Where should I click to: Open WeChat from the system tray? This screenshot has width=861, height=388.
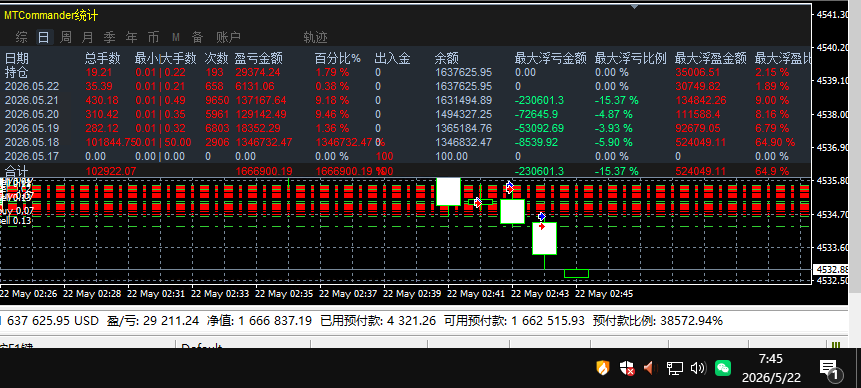723,368
